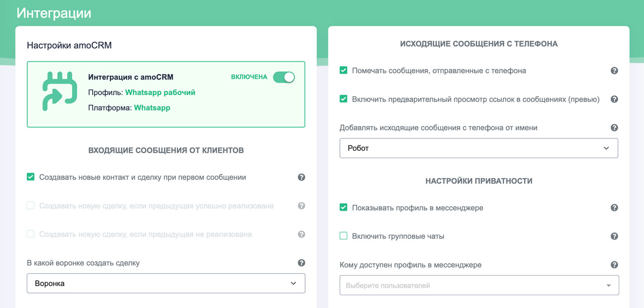Disable the amoCRM integration toggle switch
Viewport: 644px width, 308px height.
284,77
